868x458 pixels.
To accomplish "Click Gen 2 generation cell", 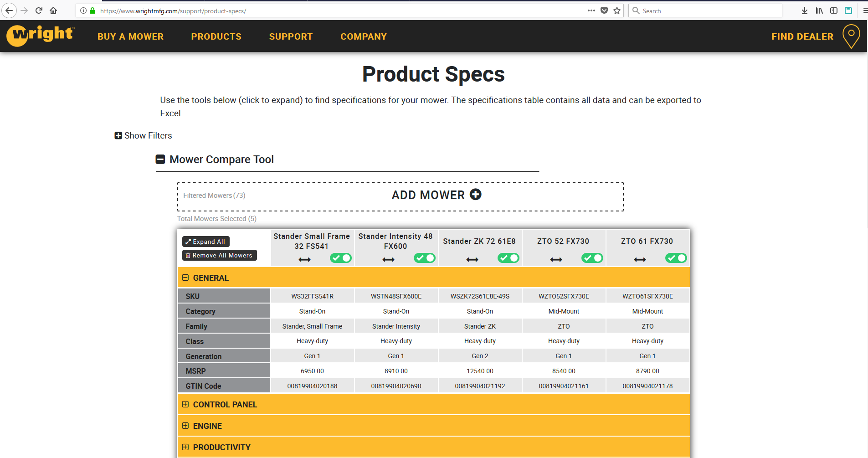I will coord(480,356).
